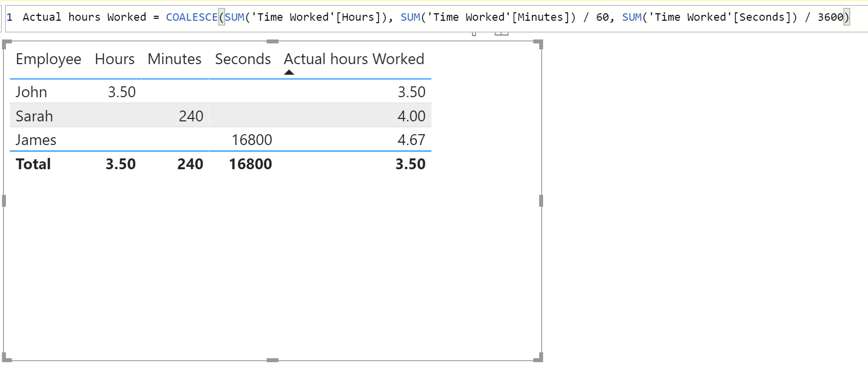The image size is (868, 374).
Task: Sort by Seconds column header
Action: [243, 59]
